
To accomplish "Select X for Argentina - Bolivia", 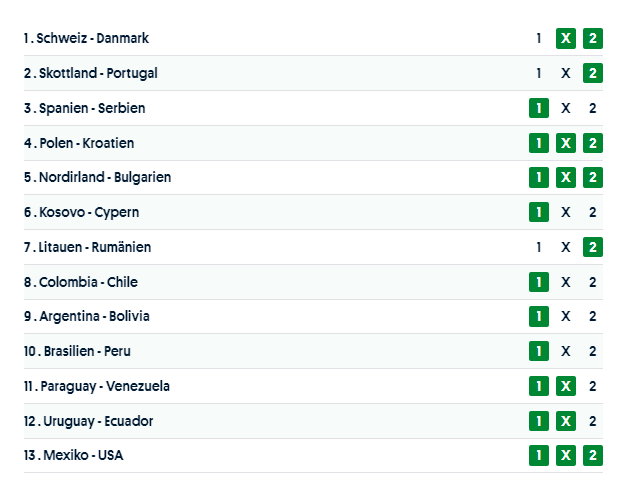I will tap(566, 316).
